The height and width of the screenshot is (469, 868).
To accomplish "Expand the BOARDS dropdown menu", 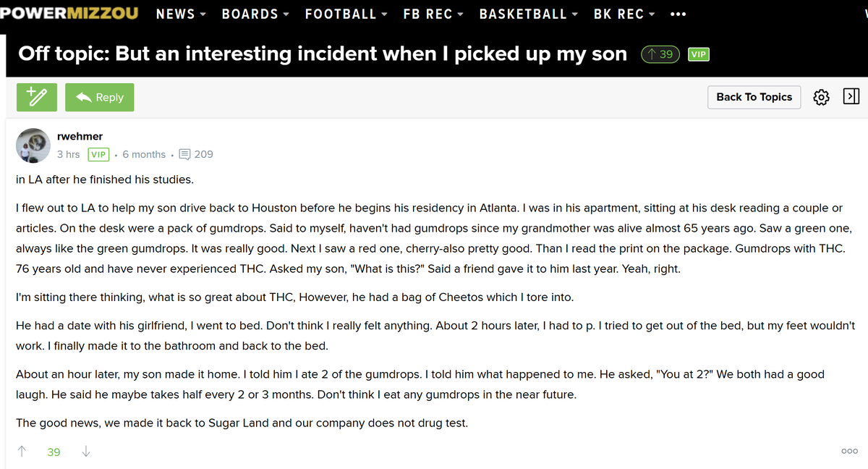I will (x=255, y=14).
